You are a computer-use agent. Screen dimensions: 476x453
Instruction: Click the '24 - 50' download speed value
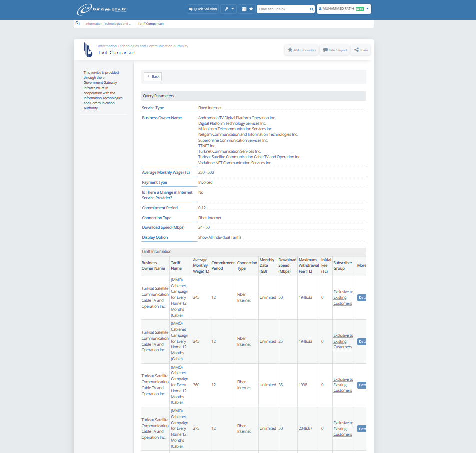(x=204, y=227)
